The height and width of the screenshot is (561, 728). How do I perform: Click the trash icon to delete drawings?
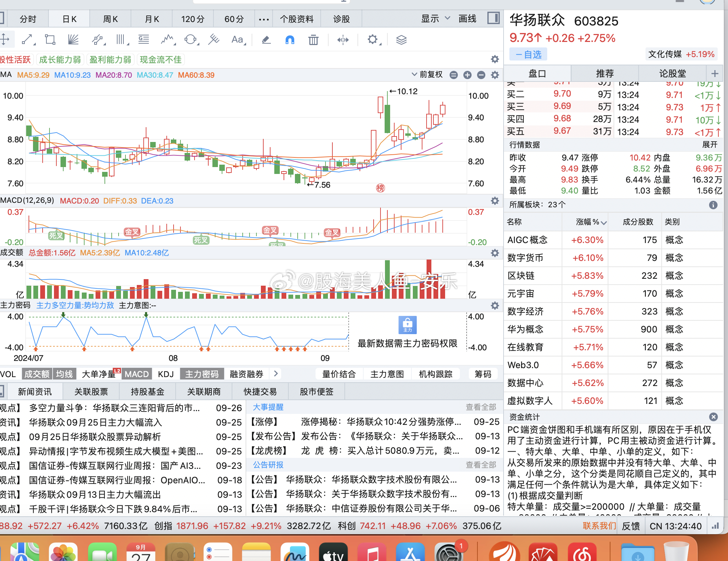pos(313,40)
